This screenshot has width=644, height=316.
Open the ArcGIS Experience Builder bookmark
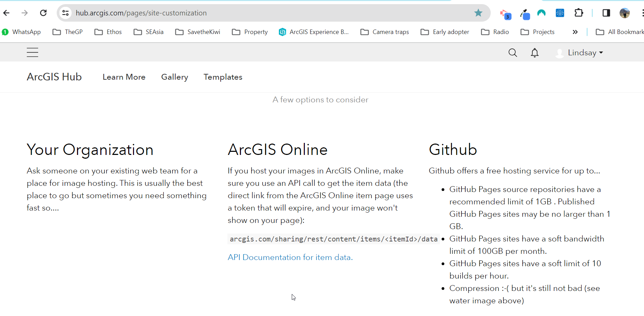[314, 32]
